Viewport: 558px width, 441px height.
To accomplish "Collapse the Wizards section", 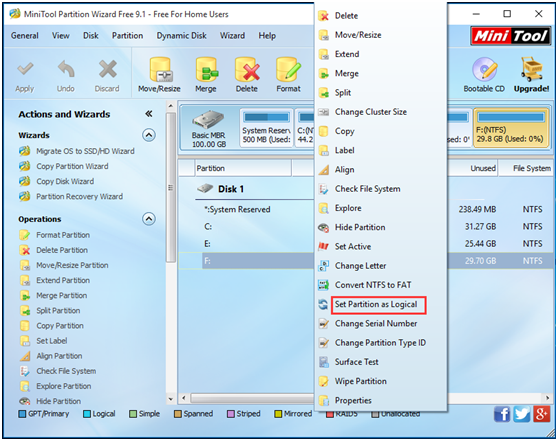I will 149,135.
